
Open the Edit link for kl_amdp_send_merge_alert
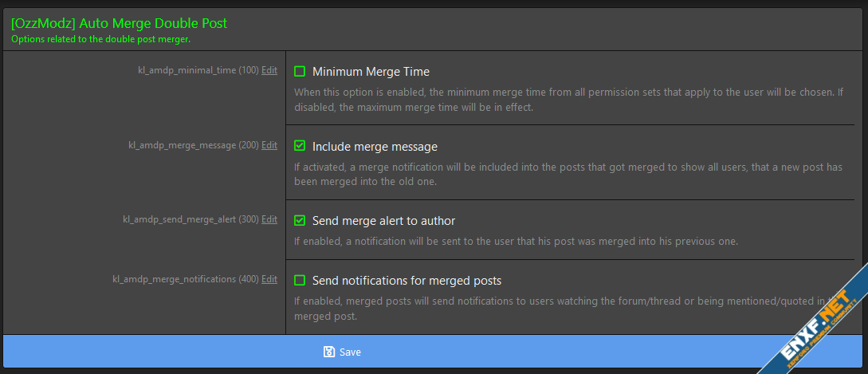269,219
